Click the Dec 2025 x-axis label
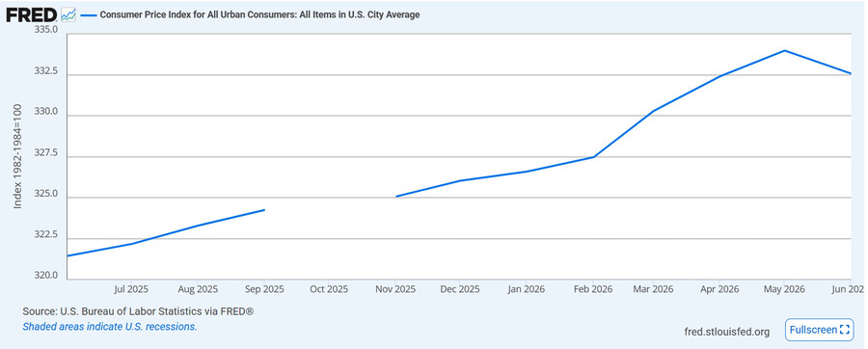The image size is (868, 349). [x=461, y=289]
